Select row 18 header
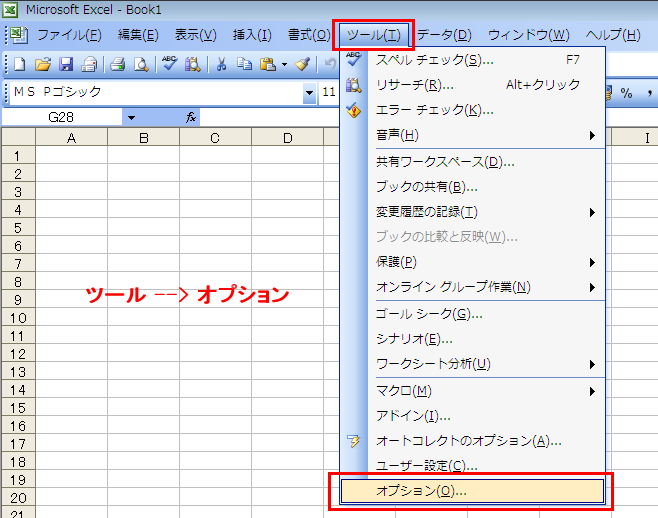The image size is (658, 518). (x=18, y=462)
